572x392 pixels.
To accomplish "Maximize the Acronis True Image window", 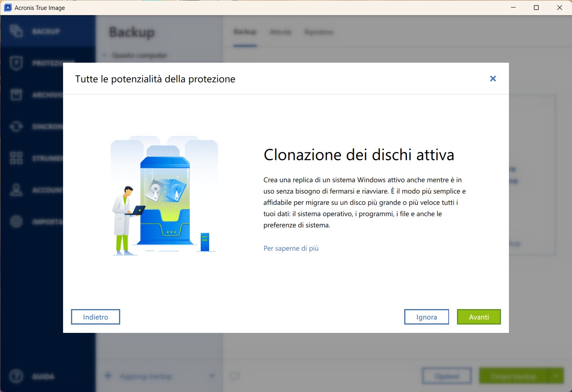I will click(x=536, y=8).
